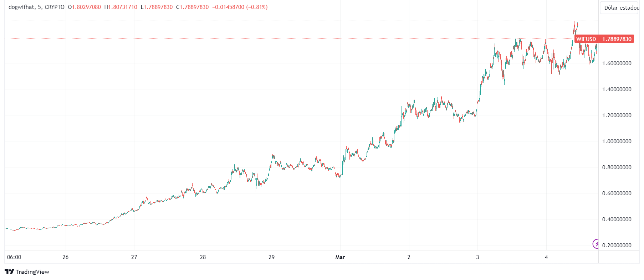This screenshot has height=280, width=644.
Task: Click the high value H1.80731710
Action: (x=121, y=7)
